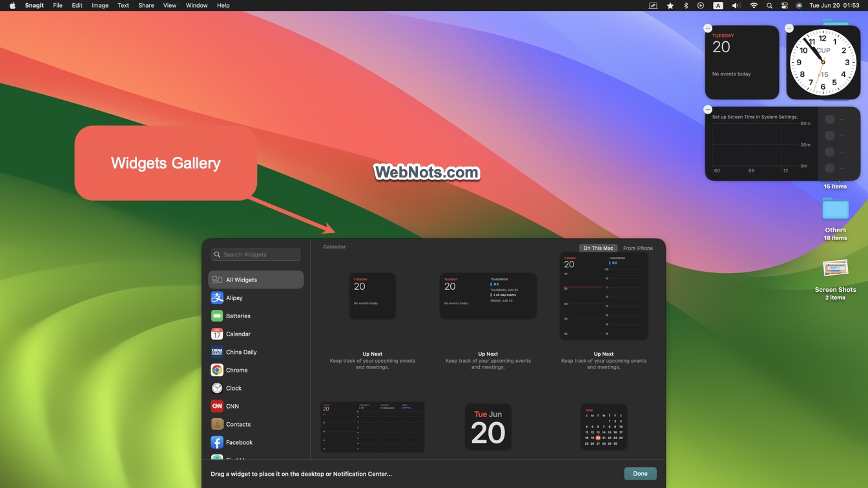This screenshot has width=868, height=488.
Task: Click the 'No events today' desktop calendar widget
Action: point(742,63)
